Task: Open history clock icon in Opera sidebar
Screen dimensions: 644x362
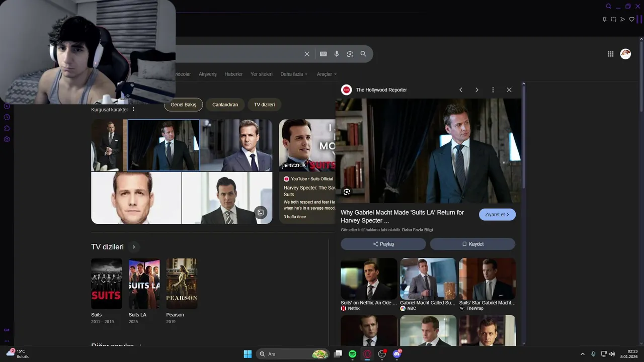Action: pyautogui.click(x=7, y=117)
